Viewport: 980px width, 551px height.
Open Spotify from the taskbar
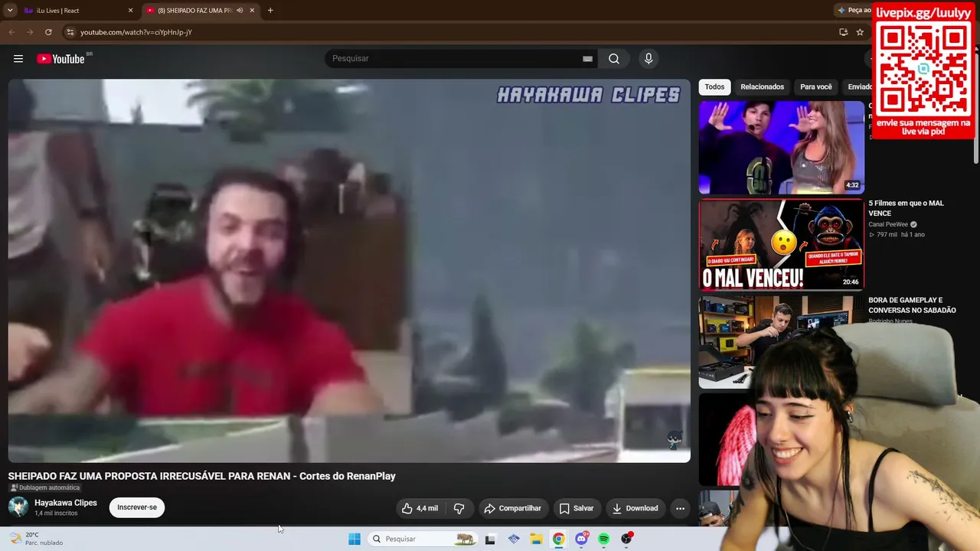603,539
